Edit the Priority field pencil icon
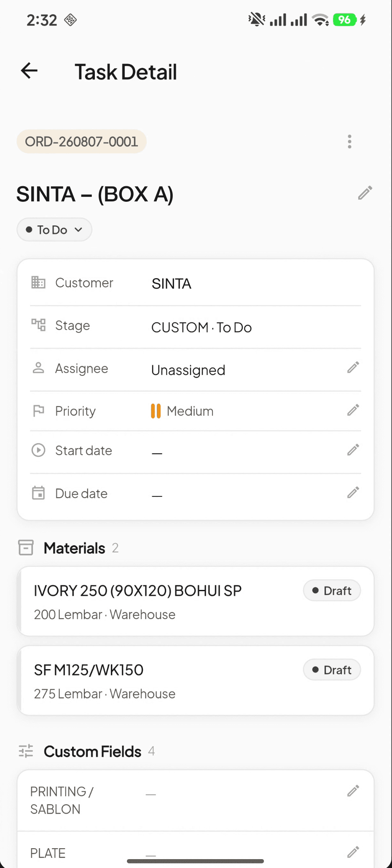 (353, 410)
